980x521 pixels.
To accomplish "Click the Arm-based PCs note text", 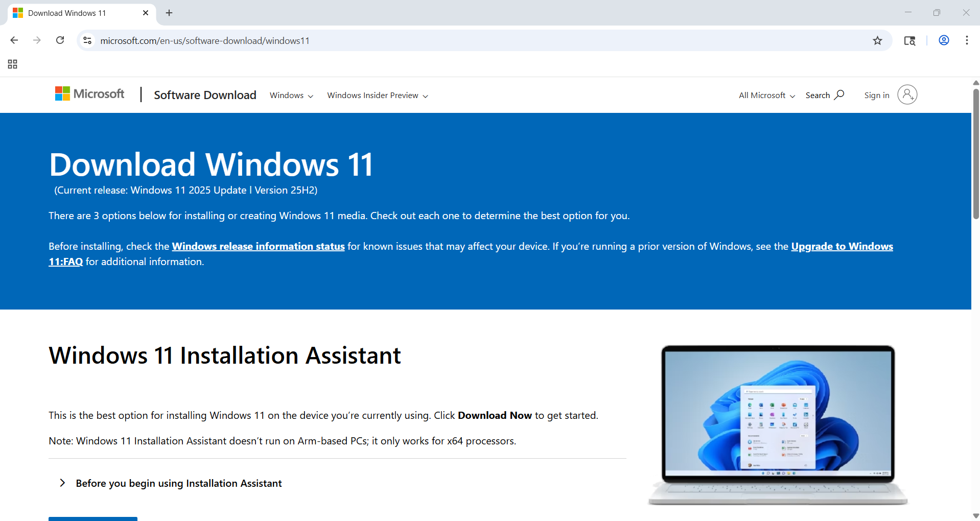I will pyautogui.click(x=283, y=441).
